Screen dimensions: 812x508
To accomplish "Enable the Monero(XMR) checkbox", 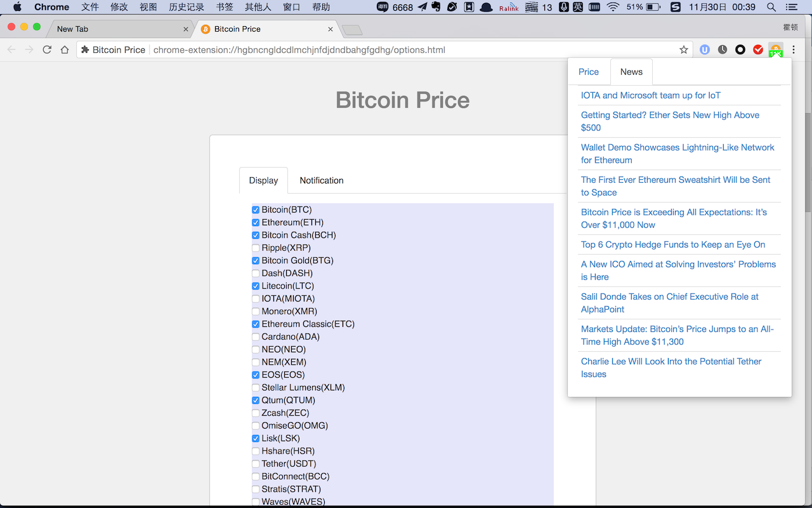I will click(x=256, y=311).
